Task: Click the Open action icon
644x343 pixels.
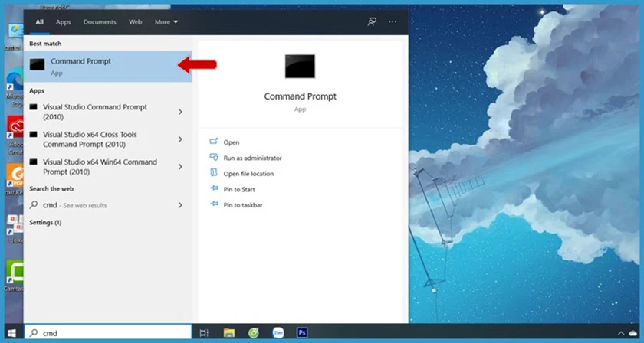Action: click(x=214, y=142)
